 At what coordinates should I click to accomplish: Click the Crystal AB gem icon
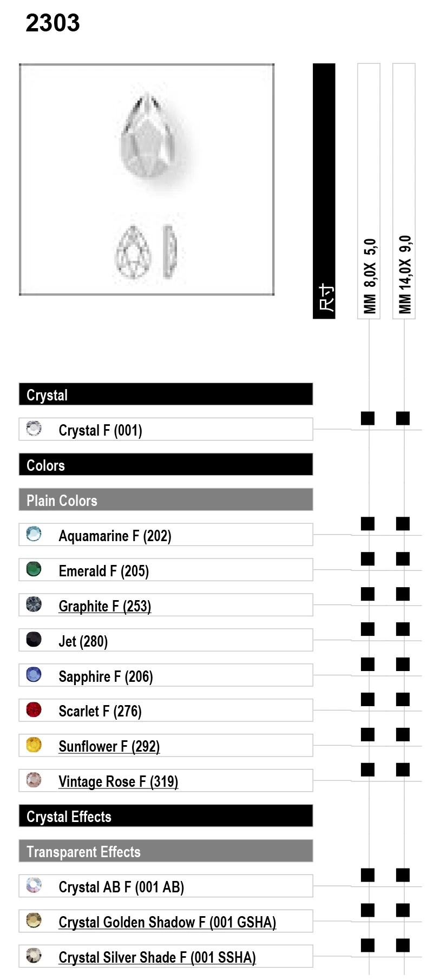[34, 885]
